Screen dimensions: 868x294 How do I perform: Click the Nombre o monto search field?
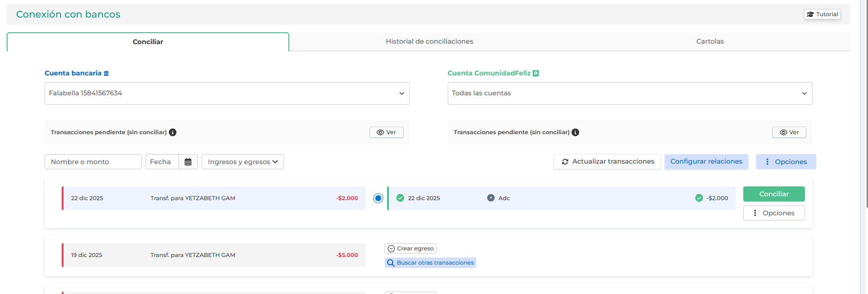tap(93, 162)
